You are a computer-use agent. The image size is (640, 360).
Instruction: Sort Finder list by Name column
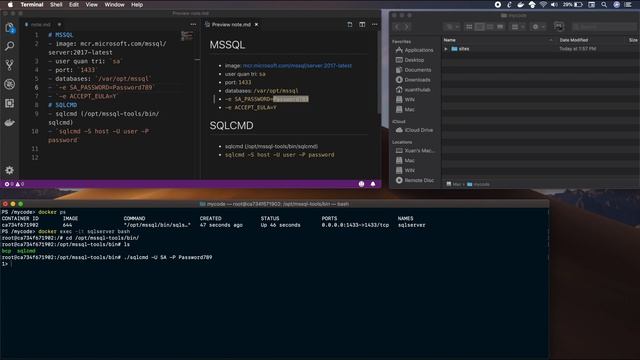(x=498, y=40)
